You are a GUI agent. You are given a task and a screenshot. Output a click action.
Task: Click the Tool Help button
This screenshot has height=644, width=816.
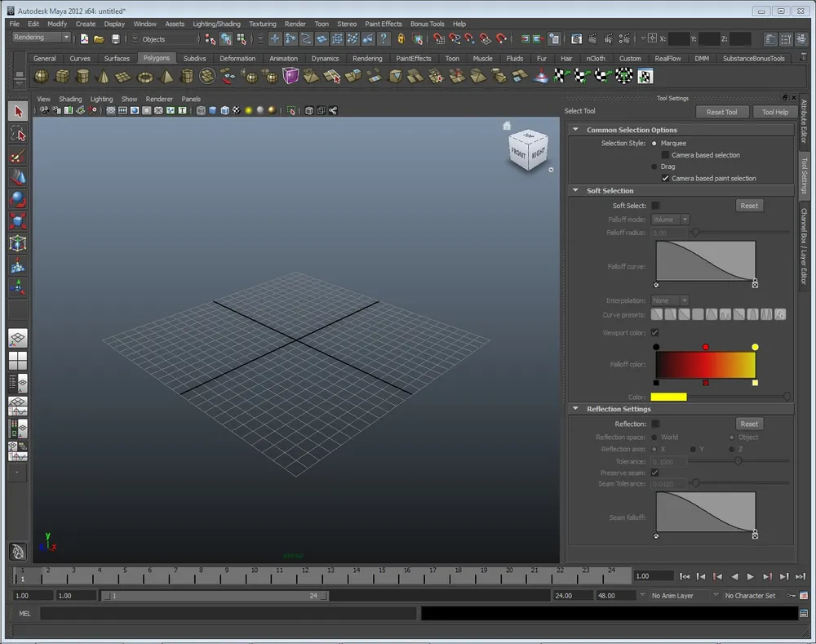[x=774, y=112]
